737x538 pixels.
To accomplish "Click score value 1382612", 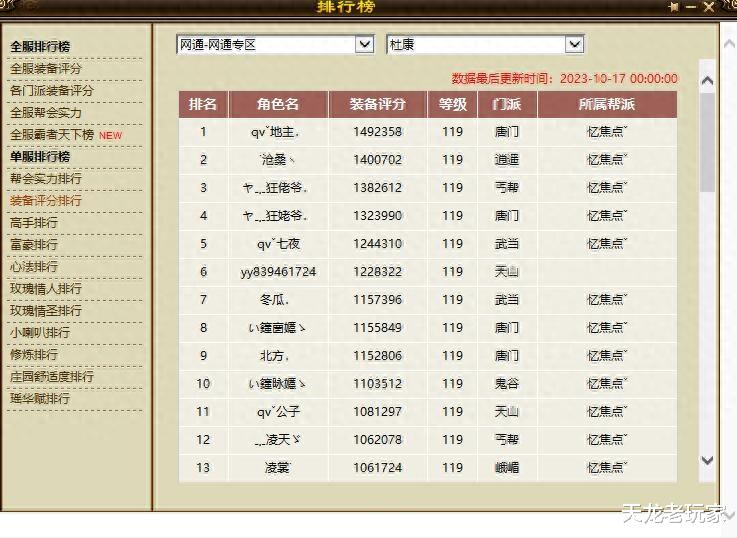I will (x=377, y=188).
